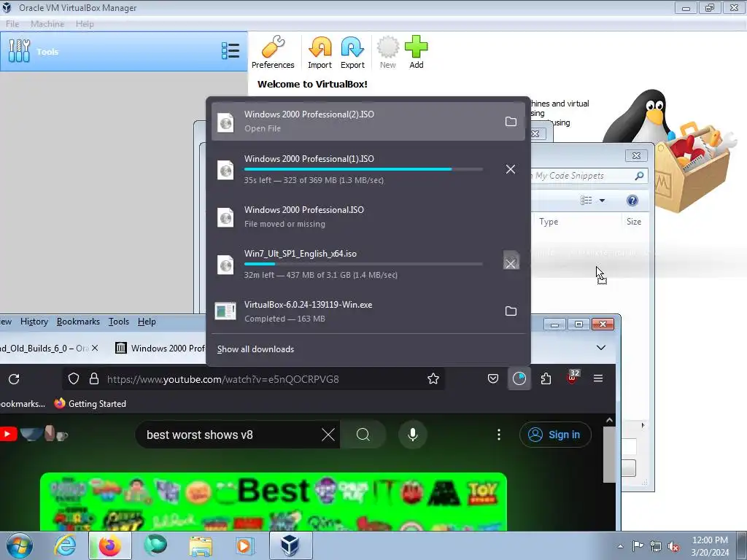Click Getting Started bookmark
This screenshot has width=747, height=560.
90,404
